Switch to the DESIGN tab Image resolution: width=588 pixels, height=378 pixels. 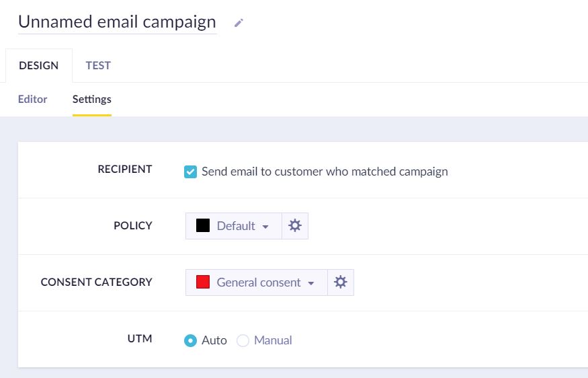coord(38,65)
